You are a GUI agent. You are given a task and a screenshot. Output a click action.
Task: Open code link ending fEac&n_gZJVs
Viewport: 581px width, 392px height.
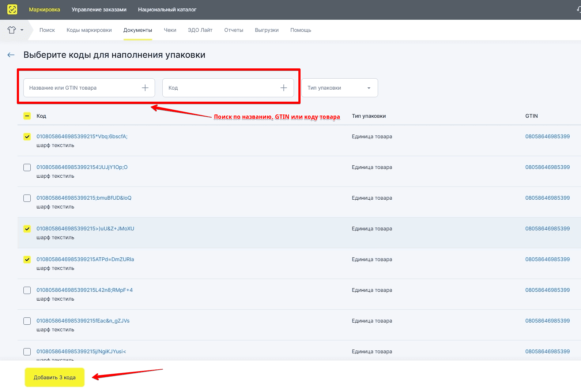[83, 321]
